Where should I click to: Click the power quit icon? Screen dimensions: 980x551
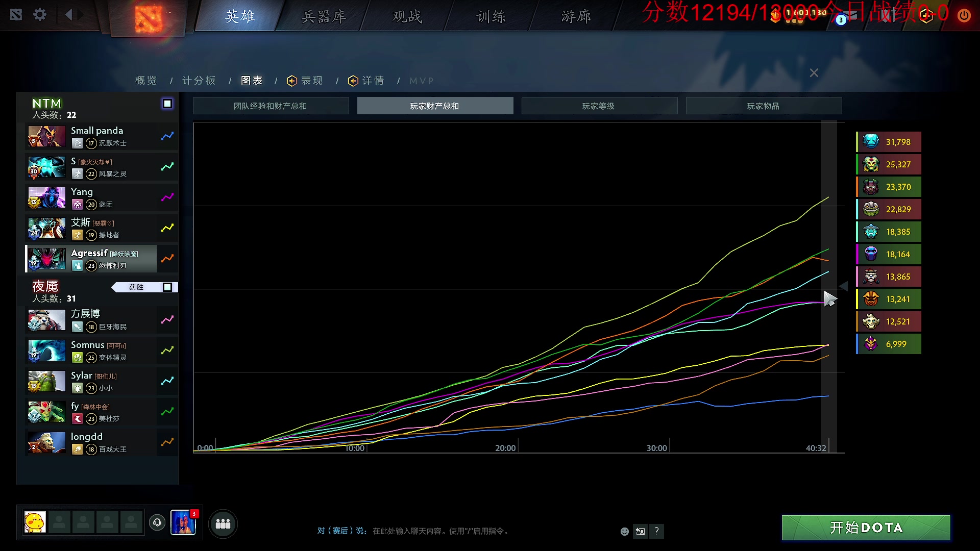(x=964, y=15)
